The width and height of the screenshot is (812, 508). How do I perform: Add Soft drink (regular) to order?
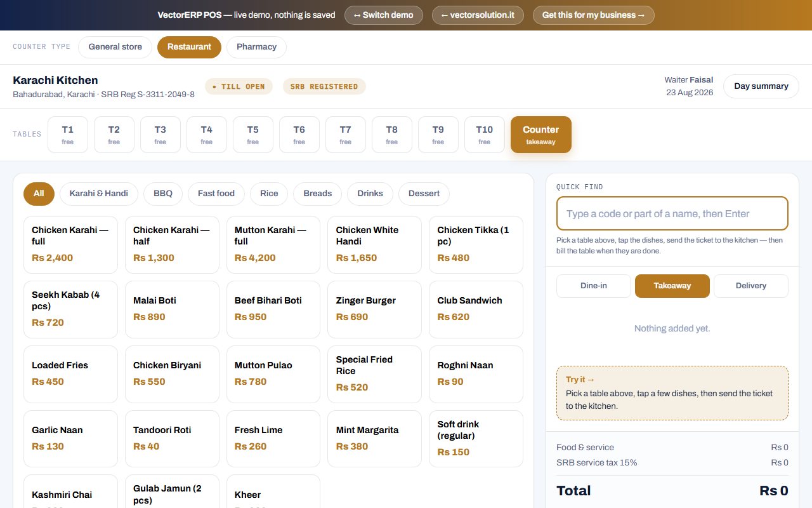tap(476, 439)
